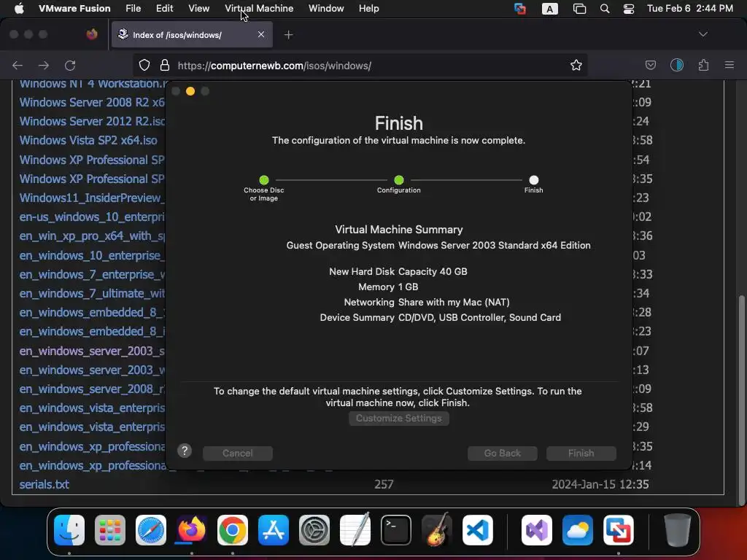
Task: Open Visual Studio Code in dock
Action: (477, 529)
